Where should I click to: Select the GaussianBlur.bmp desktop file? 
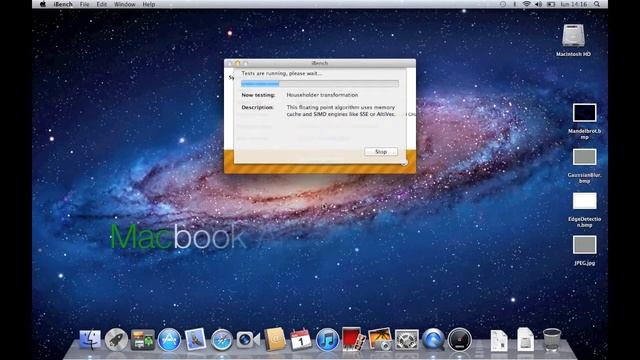[584, 165]
